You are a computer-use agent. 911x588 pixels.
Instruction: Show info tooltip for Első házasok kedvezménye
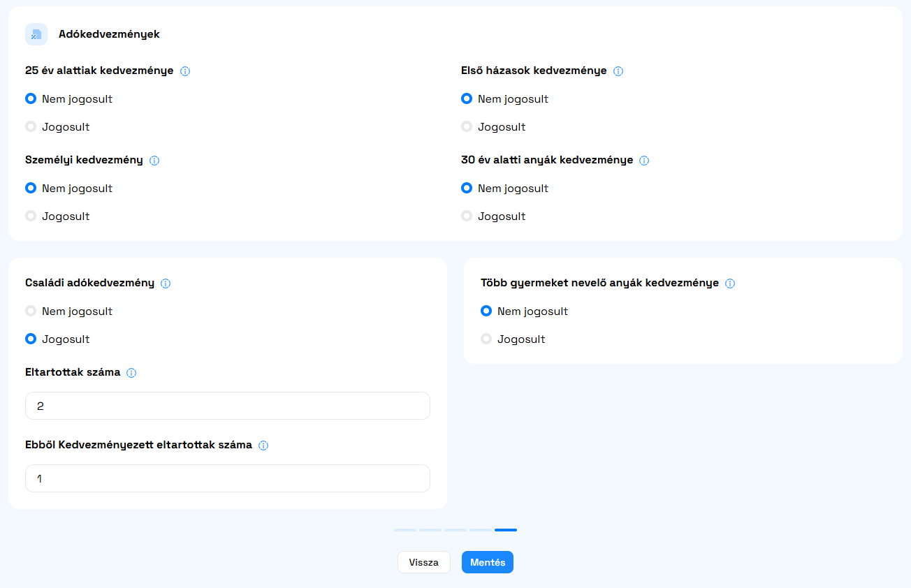click(618, 71)
